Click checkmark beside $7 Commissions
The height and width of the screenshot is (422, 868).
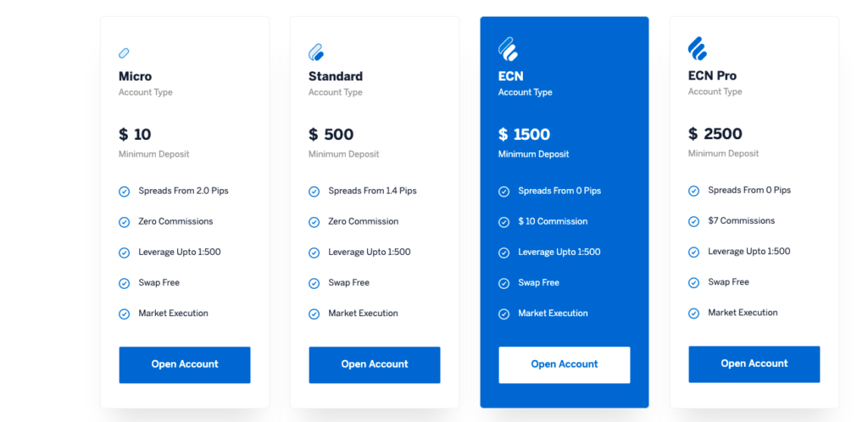(x=693, y=221)
